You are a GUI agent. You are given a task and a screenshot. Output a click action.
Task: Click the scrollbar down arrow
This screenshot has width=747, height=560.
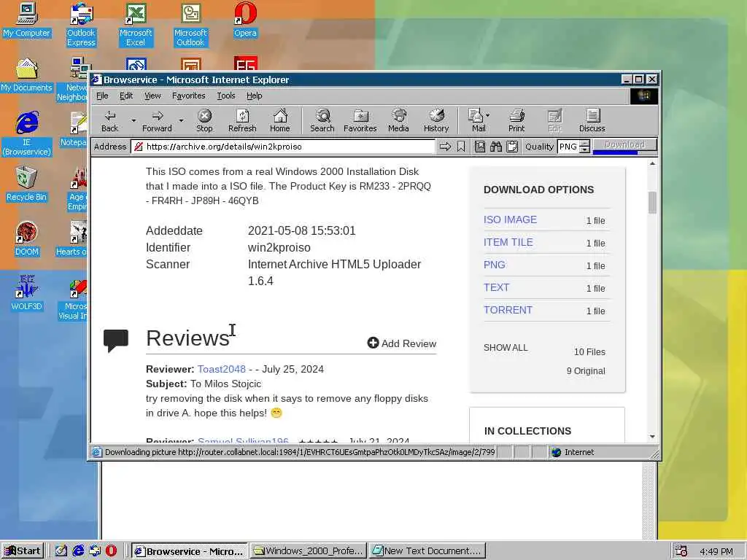(x=652, y=437)
